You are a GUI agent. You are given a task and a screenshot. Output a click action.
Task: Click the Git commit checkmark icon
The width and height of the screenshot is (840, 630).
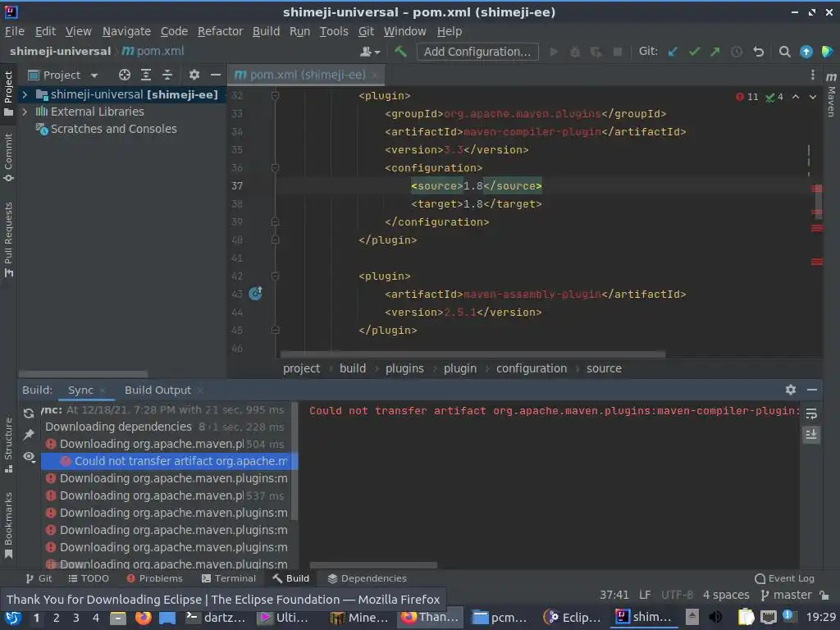click(x=694, y=52)
